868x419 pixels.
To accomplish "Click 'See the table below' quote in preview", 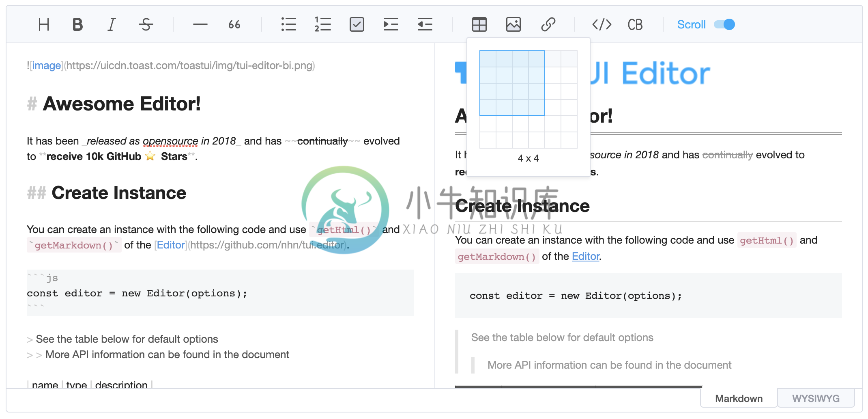I will [x=562, y=337].
